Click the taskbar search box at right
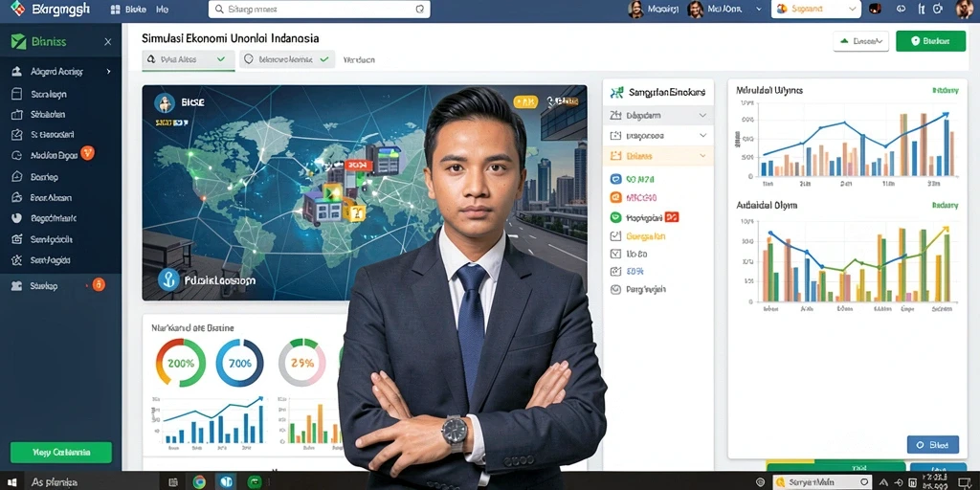Screen dimensions: 980x490 (x=822, y=482)
